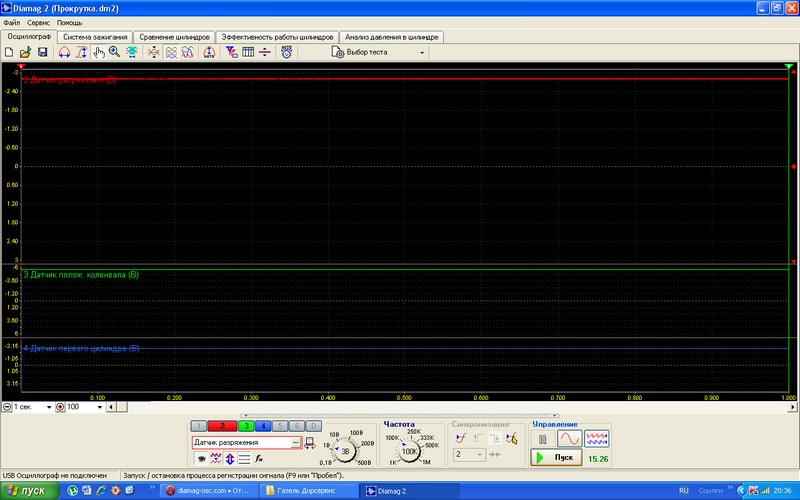Screen dimensions: 800x500
Task: Select the cursor-based sync icon
Action: click(x=511, y=438)
